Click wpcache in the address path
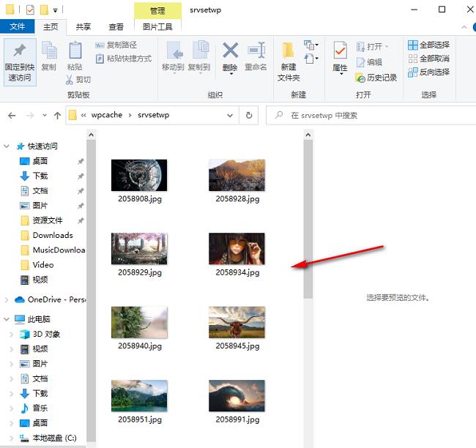Viewport: 476px width, 448px height. pos(107,115)
